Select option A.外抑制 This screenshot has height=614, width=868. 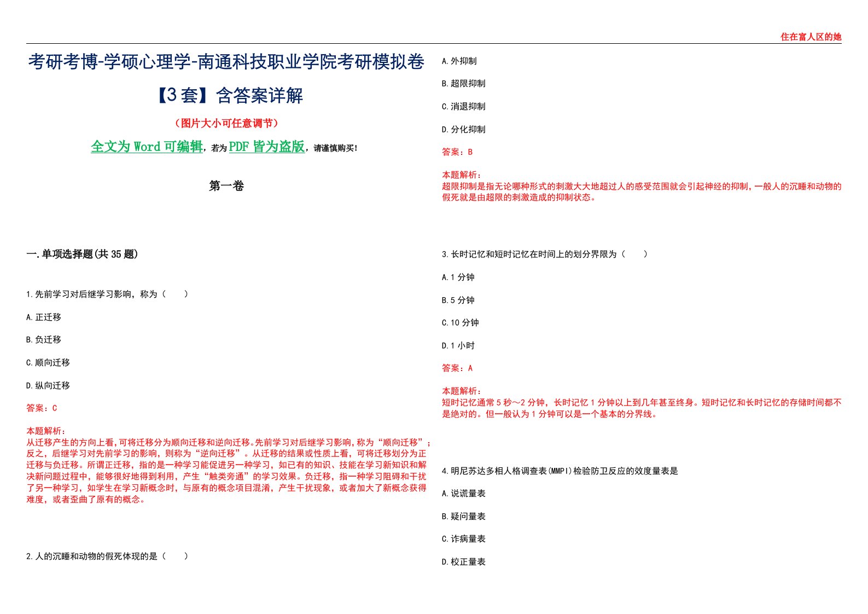[459, 61]
